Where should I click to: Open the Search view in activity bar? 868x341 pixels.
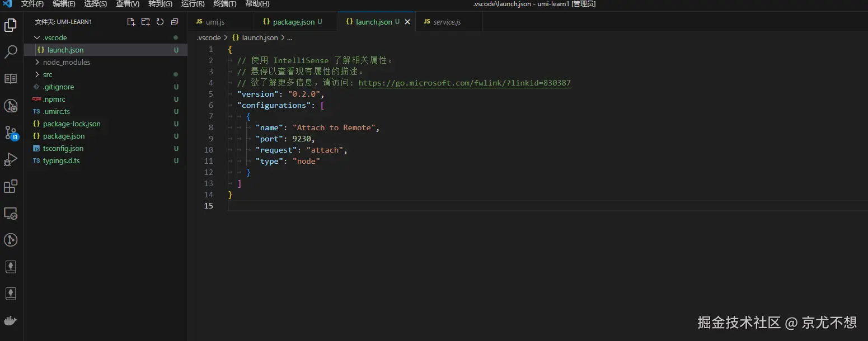point(11,52)
